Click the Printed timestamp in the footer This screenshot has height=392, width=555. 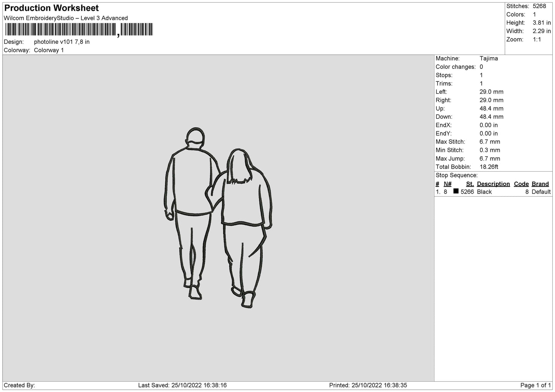[368, 385]
